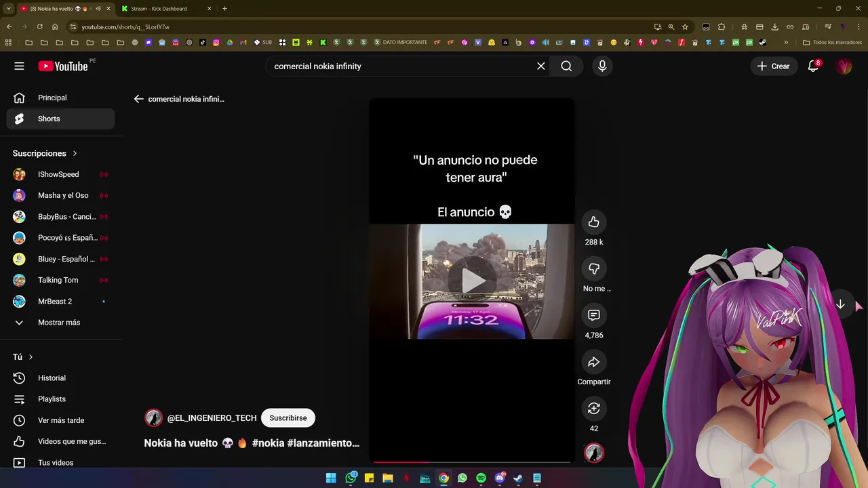The image size is (868, 488).
Task: Open the remix button showing 42
Action: coord(594,408)
